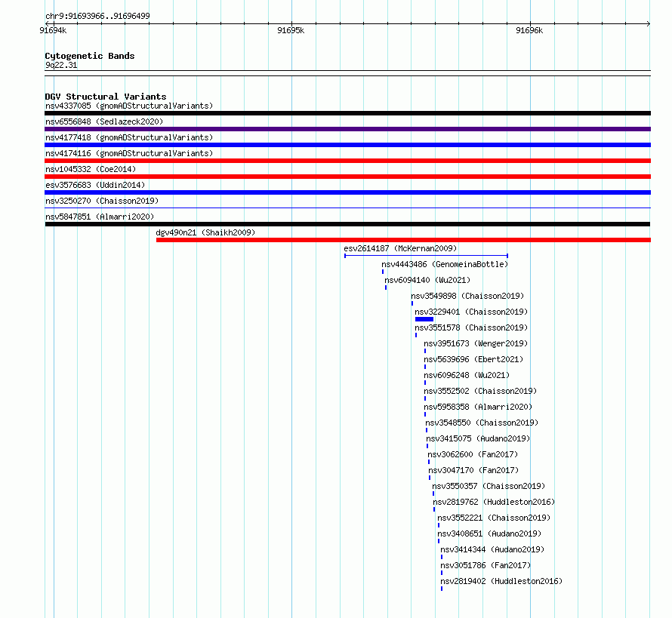Click the DGV Structural Variants track title
Viewport: 672px width, 618px height.
coord(106,97)
